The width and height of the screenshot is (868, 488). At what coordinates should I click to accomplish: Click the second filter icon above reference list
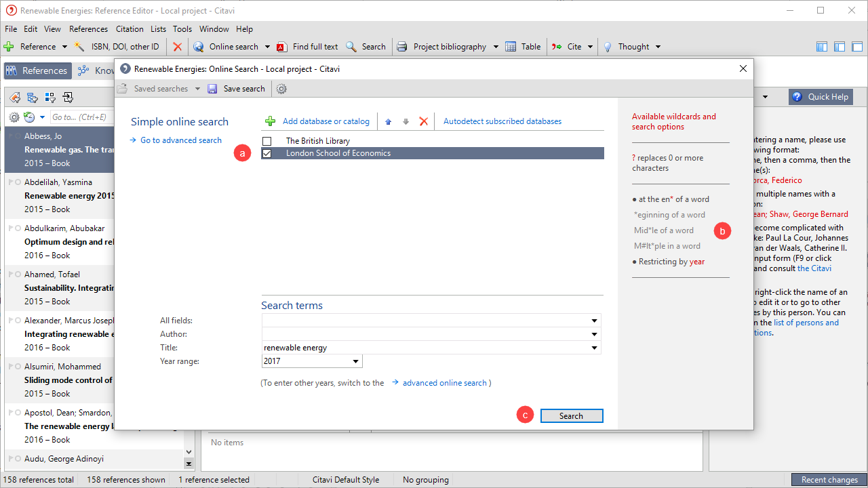(32, 98)
